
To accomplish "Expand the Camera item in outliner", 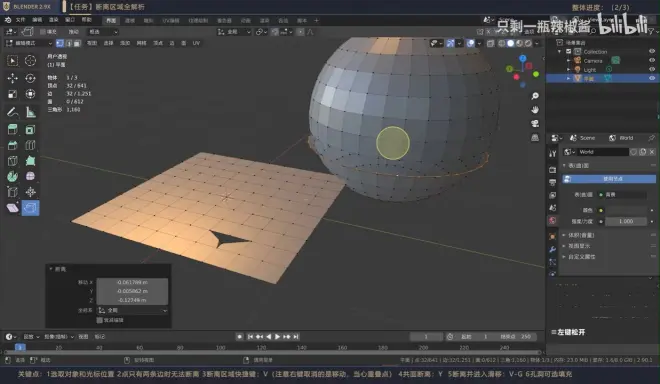I will [568, 61].
